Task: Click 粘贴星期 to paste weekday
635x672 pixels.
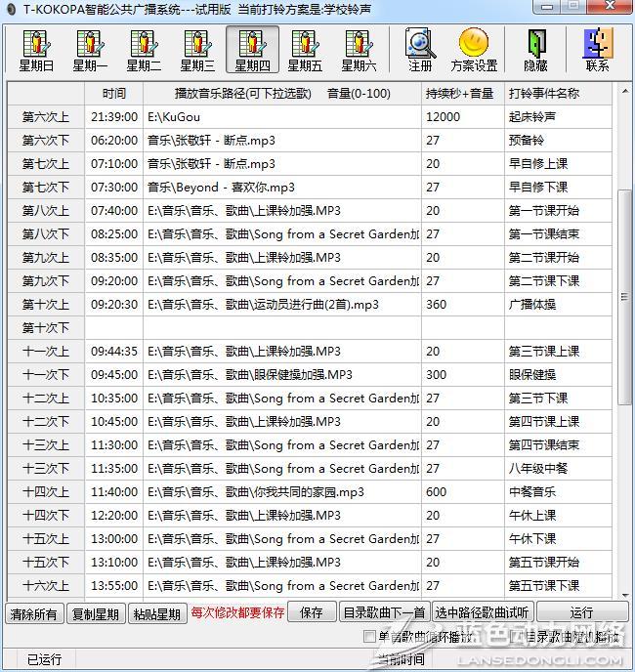Action: 156,613
